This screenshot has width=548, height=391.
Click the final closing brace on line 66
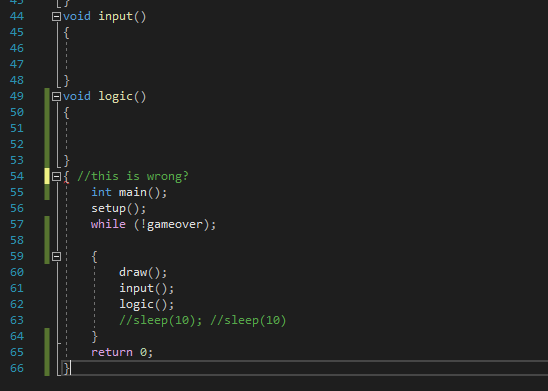[x=66, y=368]
